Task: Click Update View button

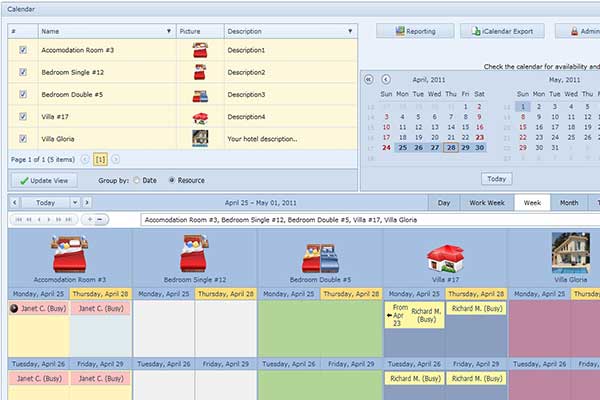Action: (44, 180)
